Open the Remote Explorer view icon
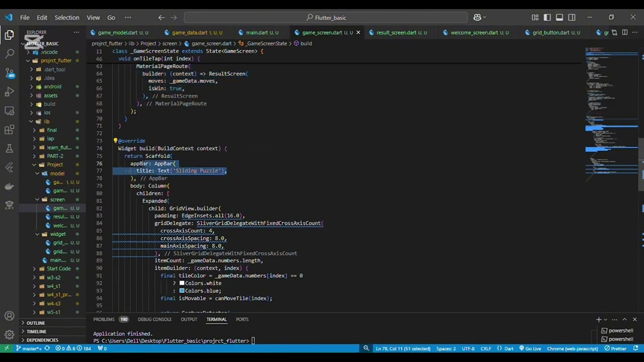 tap(9, 111)
